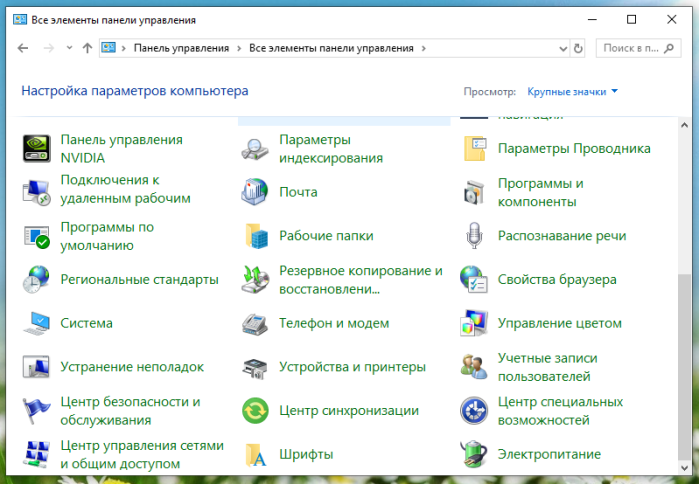Click the Распознавание речи microphone icon
Screen dimensions: 699x484
click(474, 235)
